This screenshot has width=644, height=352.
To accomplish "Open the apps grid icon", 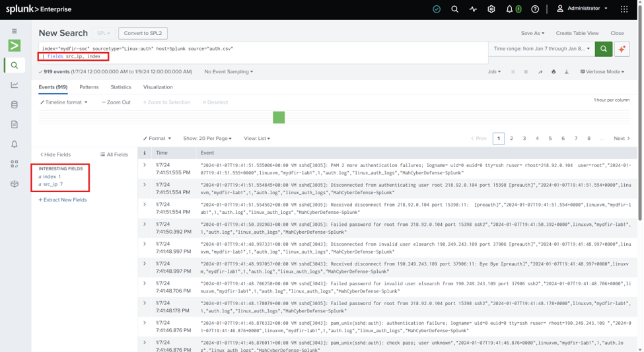I will (x=624, y=9).
